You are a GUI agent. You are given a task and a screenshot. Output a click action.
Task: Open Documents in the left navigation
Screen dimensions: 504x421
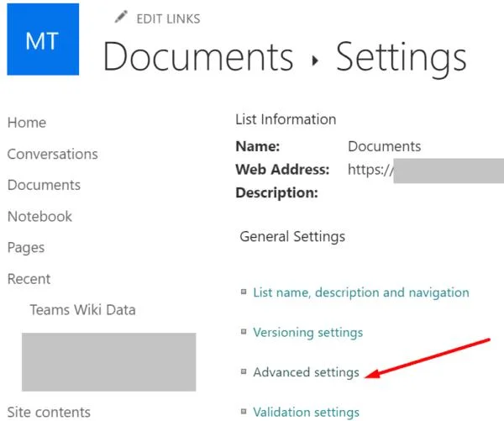[x=44, y=185]
